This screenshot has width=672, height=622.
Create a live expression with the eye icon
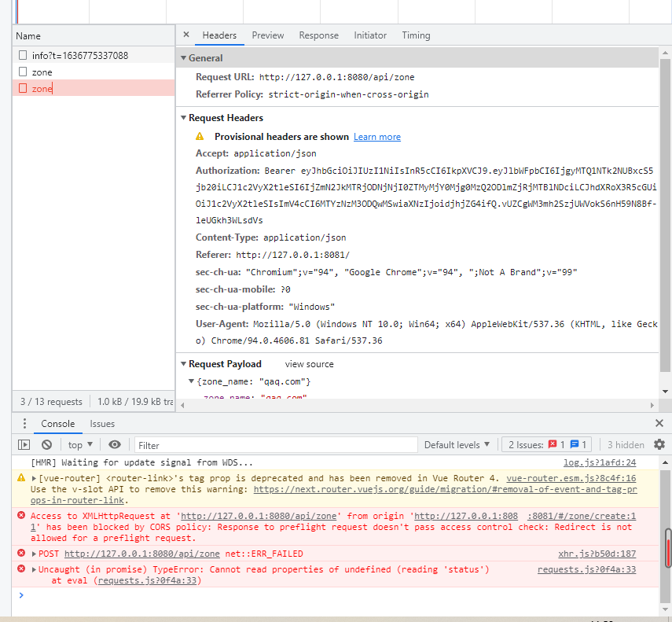pyautogui.click(x=113, y=444)
